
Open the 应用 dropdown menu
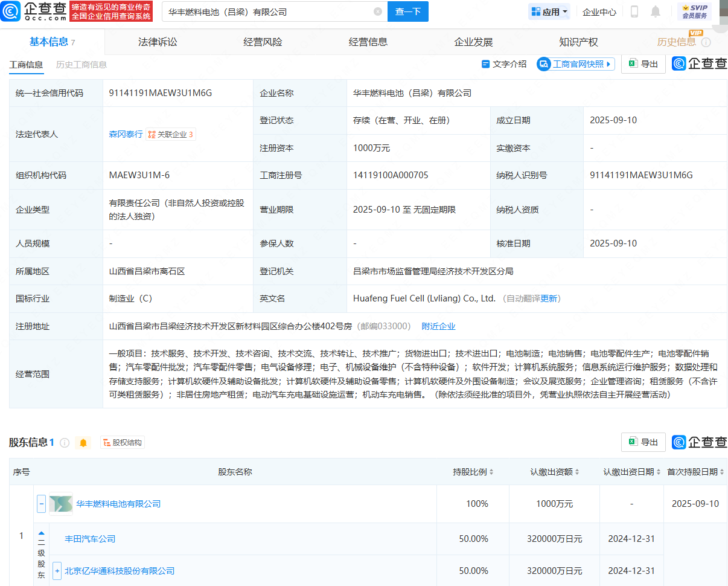point(549,11)
